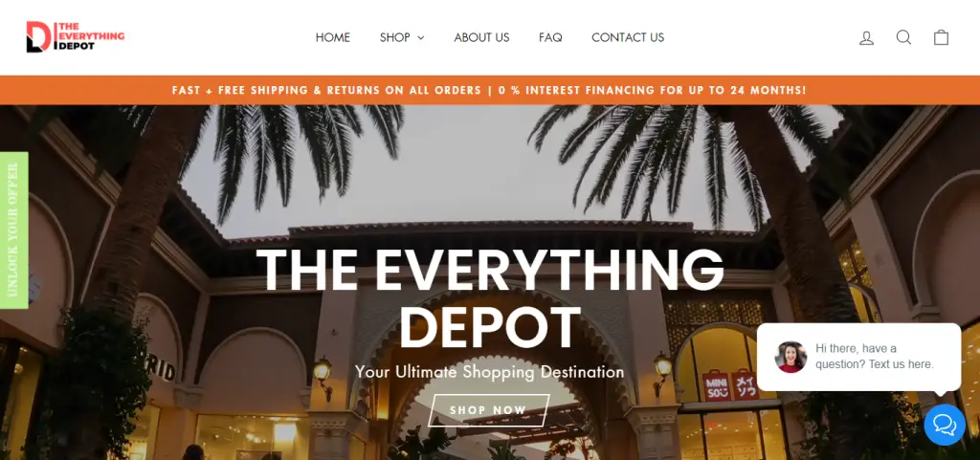
Task: Click the hero heading The Everything Depot
Action: click(x=490, y=298)
